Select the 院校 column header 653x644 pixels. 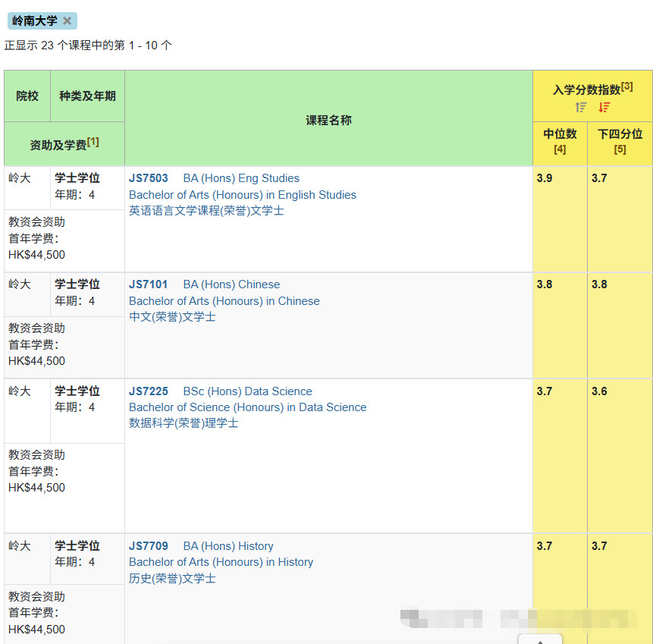[27, 96]
